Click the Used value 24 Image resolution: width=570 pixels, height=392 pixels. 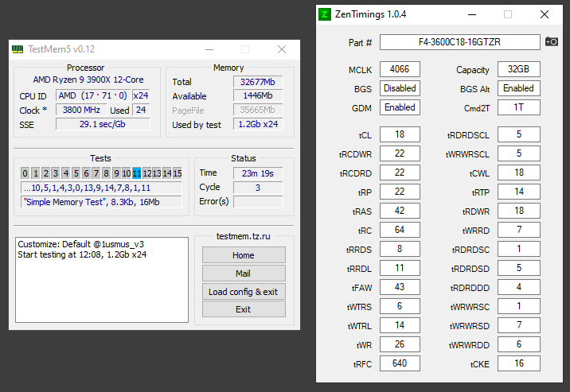tap(141, 110)
